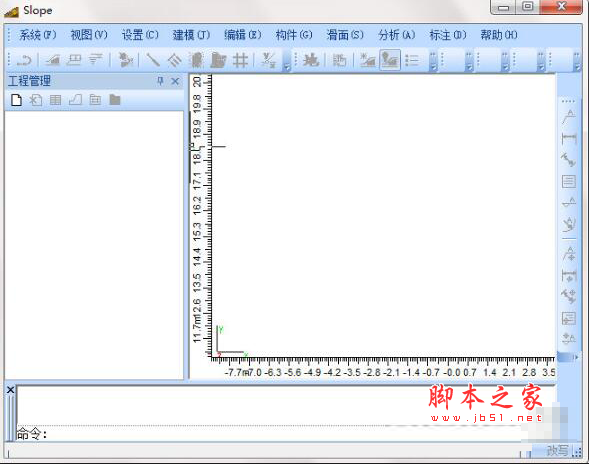This screenshot has width=589, height=464.
Task: Click the slope outline icon in 工程管理
Action: tap(76, 100)
